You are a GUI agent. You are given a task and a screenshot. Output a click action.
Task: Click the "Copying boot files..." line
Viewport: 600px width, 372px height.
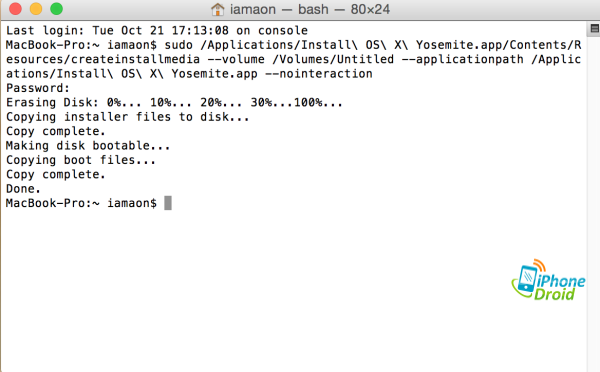coord(81,160)
